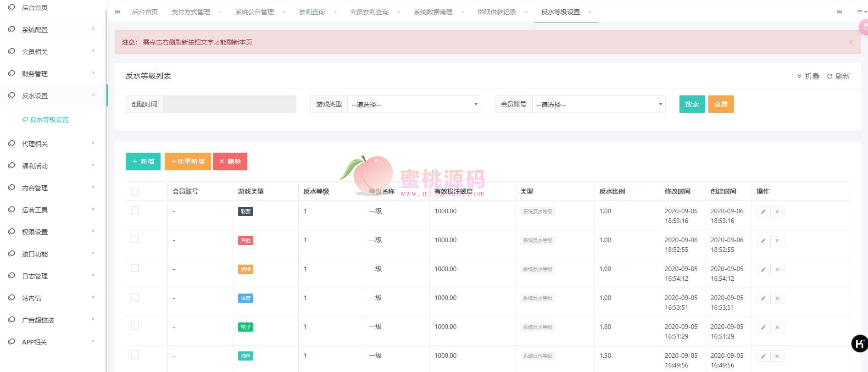This screenshot has height=372, width=868.
Task: Select the checkbox in the 体育 row
Action: 135,297
